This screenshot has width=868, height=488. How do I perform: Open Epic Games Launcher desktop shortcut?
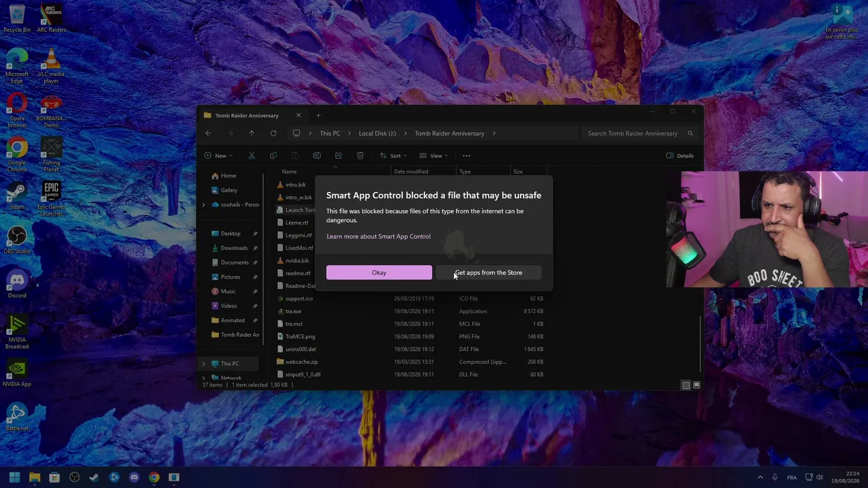pos(52,199)
